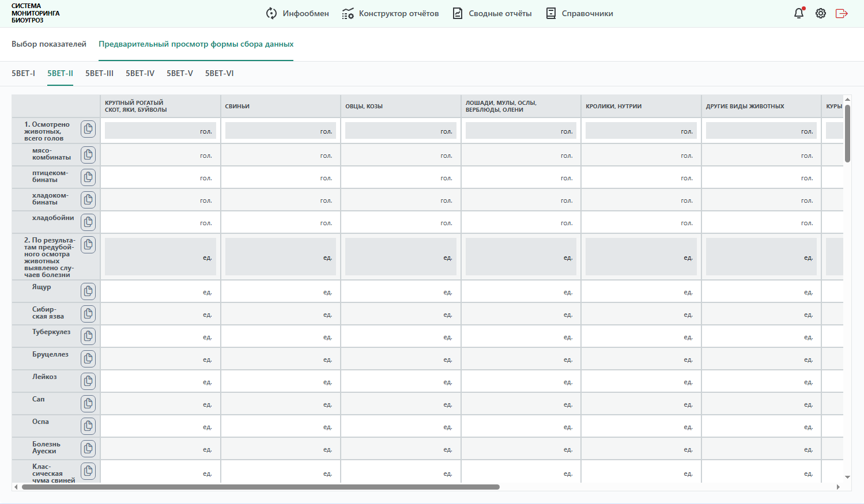Click the scroll down arrow

click(847, 477)
